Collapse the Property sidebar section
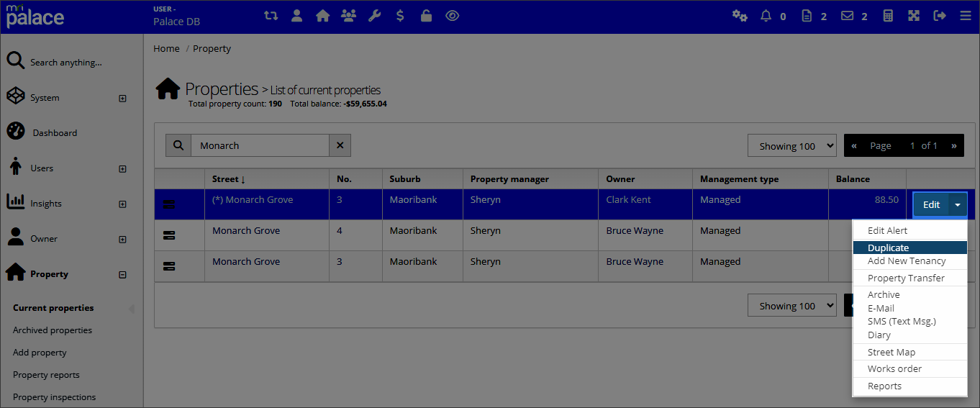980x408 pixels. point(122,274)
